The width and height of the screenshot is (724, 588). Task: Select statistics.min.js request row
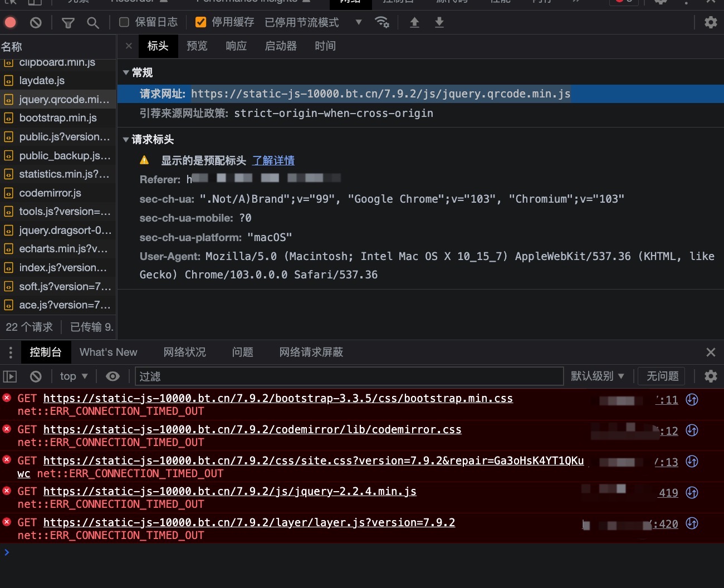58,174
